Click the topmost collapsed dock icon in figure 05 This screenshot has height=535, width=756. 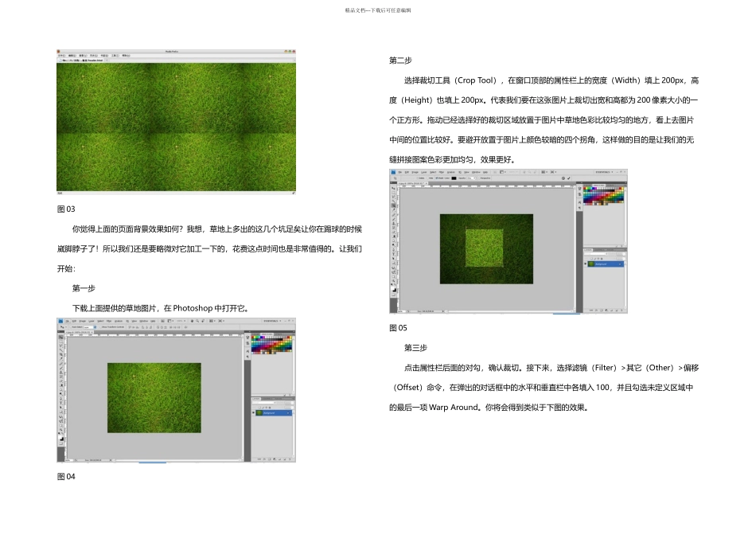point(579,189)
